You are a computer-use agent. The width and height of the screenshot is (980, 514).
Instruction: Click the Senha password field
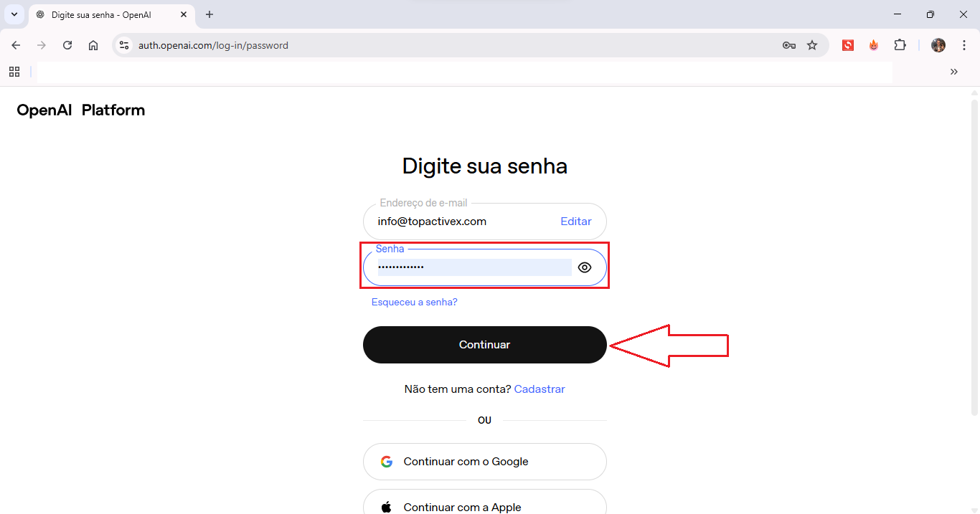click(x=473, y=268)
